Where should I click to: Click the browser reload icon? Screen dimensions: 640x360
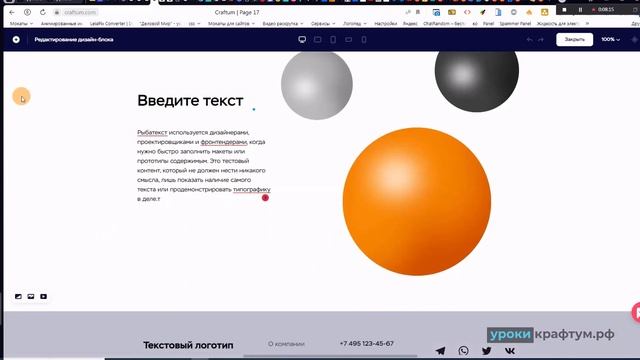coord(43,12)
